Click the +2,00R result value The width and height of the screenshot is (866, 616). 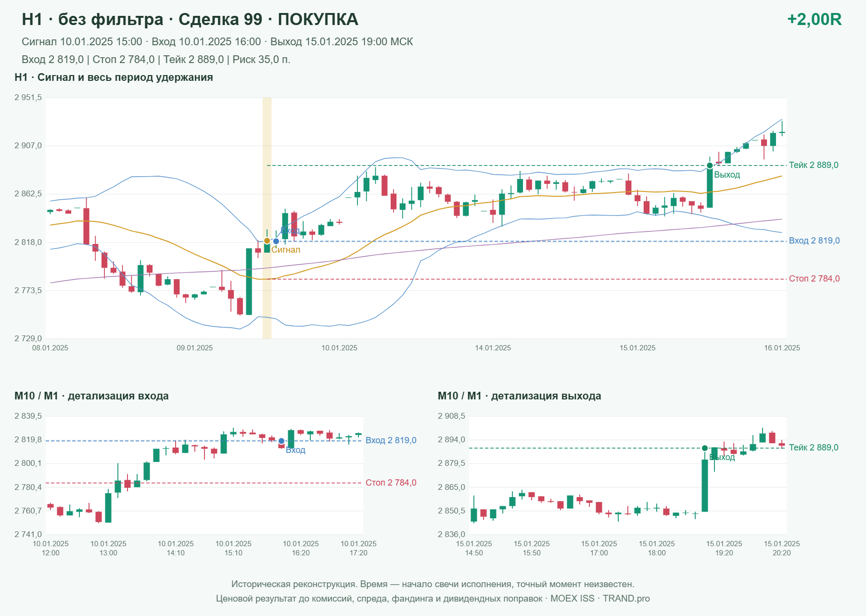pos(814,19)
